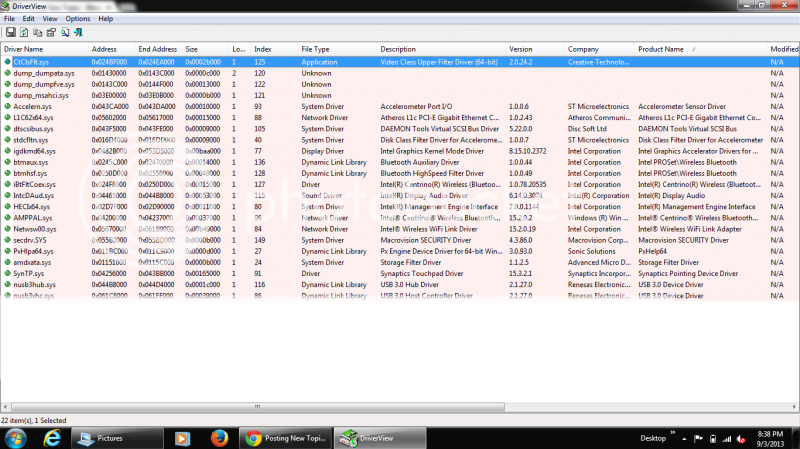Screen dimensions: 800x449
Task: Open Properties from the toolbar icon
Action: [x=50, y=32]
